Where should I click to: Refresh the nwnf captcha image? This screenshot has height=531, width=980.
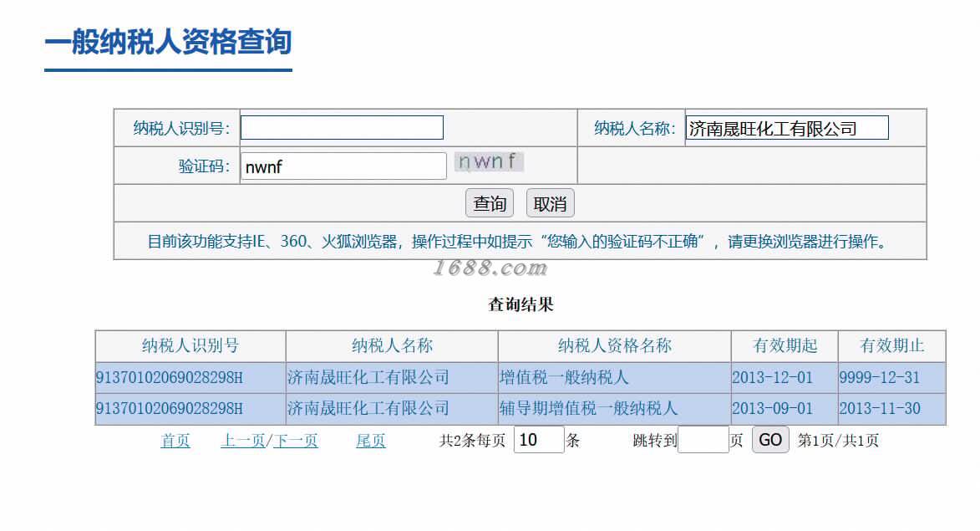click(489, 161)
